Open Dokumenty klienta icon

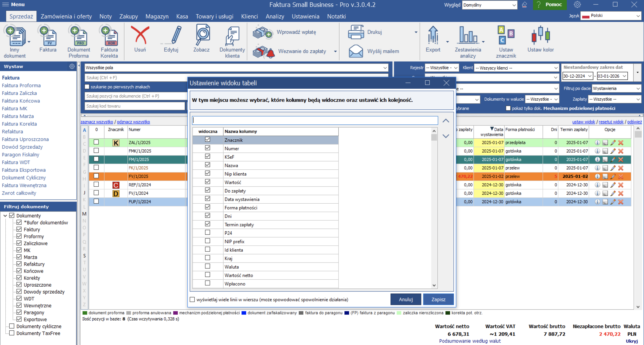click(x=232, y=36)
